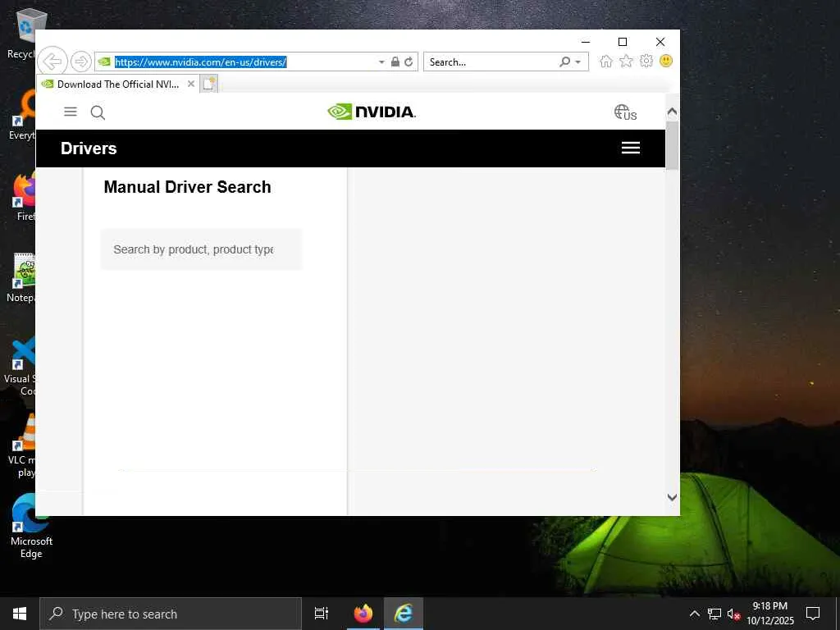840x630 pixels.
Task: Open the network status tray icon
Action: (714, 614)
